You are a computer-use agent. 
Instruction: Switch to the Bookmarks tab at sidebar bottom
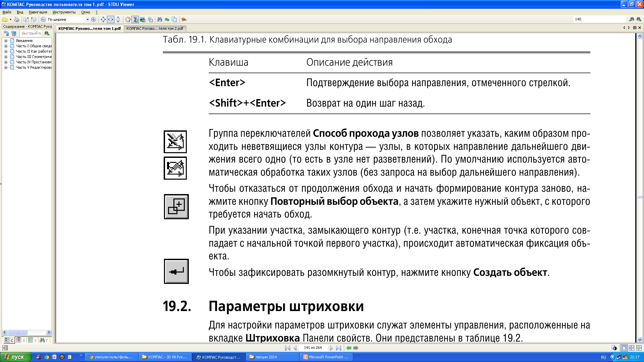point(21,340)
